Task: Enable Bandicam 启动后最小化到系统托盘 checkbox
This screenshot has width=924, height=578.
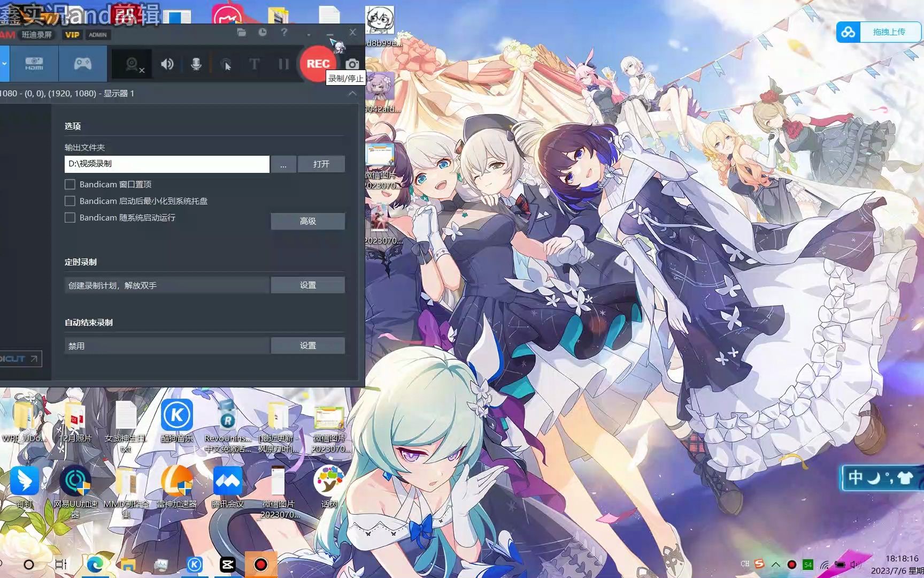Action: click(x=70, y=201)
